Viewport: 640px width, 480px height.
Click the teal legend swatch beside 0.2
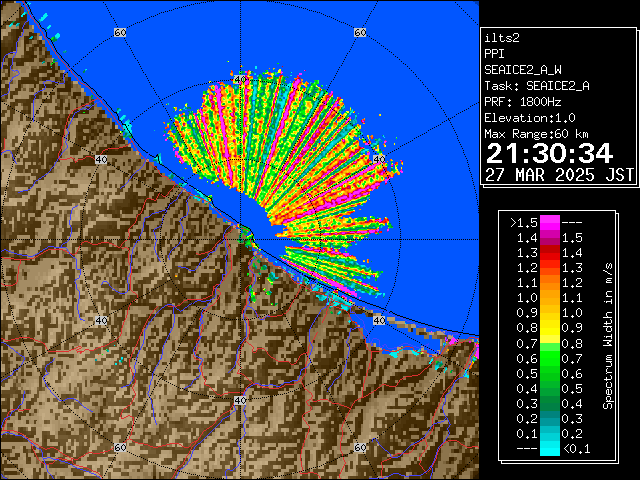click(550, 419)
